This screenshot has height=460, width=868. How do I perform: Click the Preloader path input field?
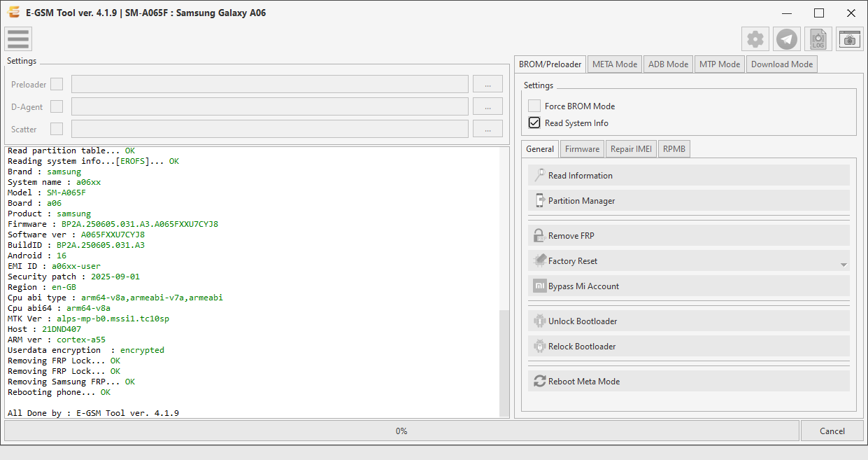(x=270, y=84)
